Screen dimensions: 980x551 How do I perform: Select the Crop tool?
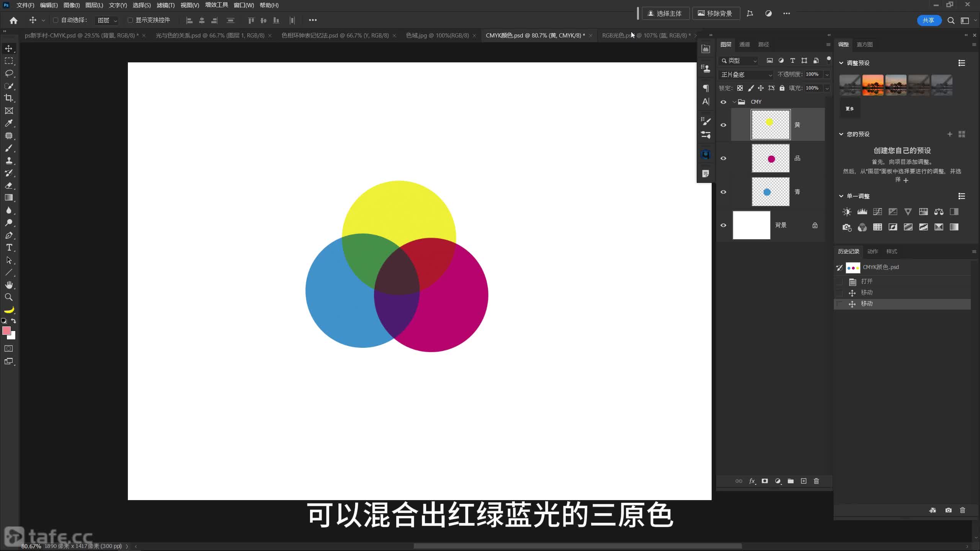tap(9, 98)
